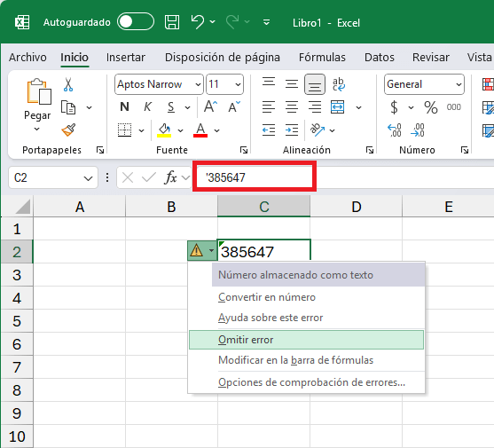Image resolution: width=494 pixels, height=448 pixels.
Task: Click the formula bar text '385647
Action: (226, 177)
